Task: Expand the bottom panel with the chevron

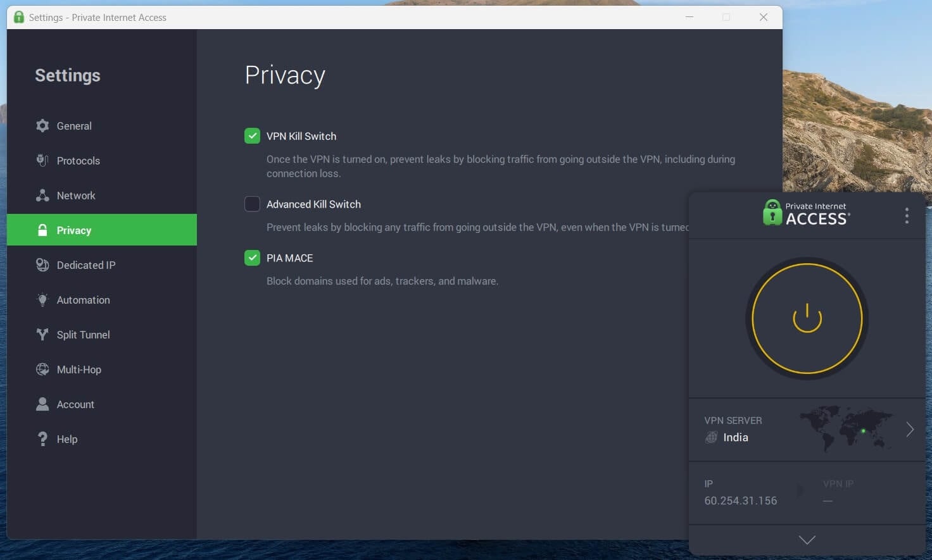Action: (x=807, y=540)
